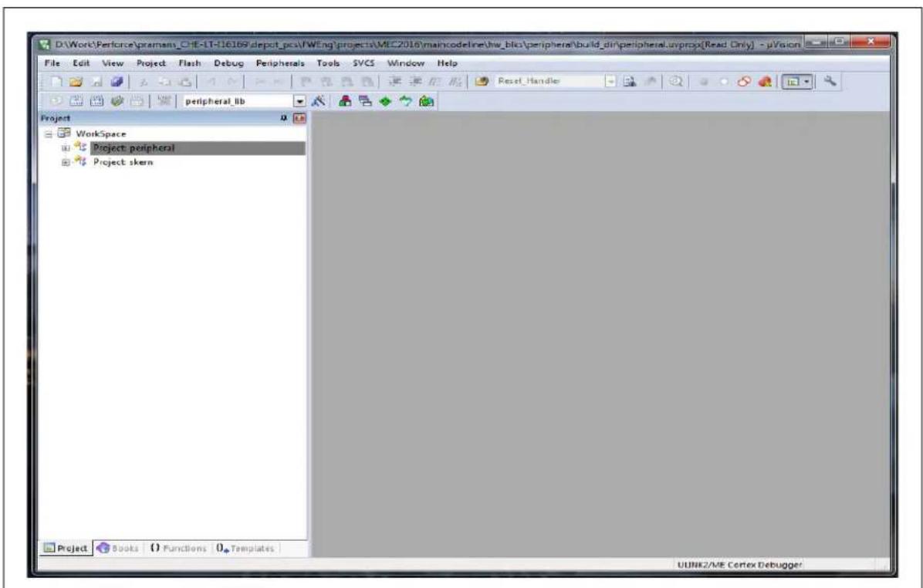Open the Edit menu
This screenshot has height=588, width=923.
(x=81, y=63)
